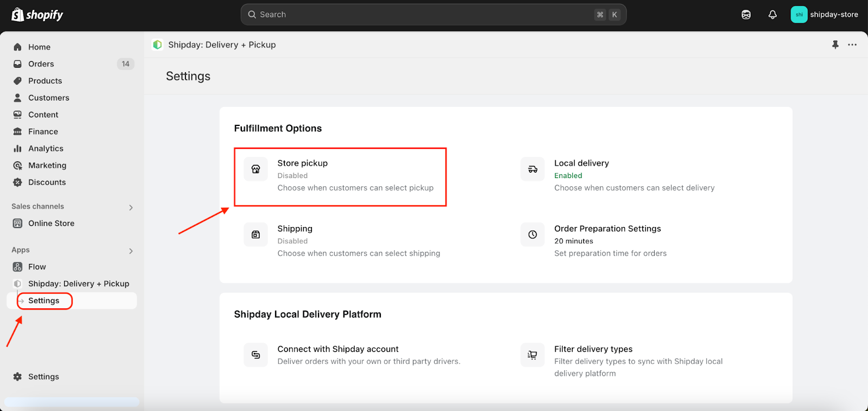
Task: Click the Filter delivery types icon
Action: (533, 355)
